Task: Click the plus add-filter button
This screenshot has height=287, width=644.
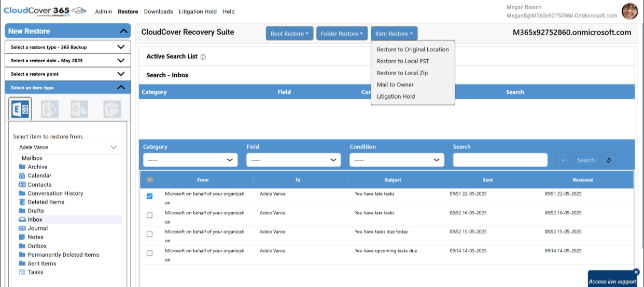Action: (564, 160)
